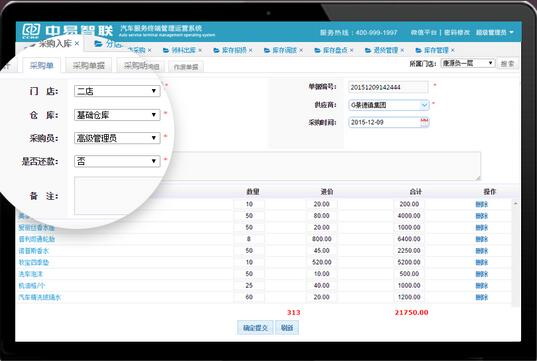Switch to the 作废单据 sub-tab
Viewport: 537px width, 361px height.
pos(186,67)
